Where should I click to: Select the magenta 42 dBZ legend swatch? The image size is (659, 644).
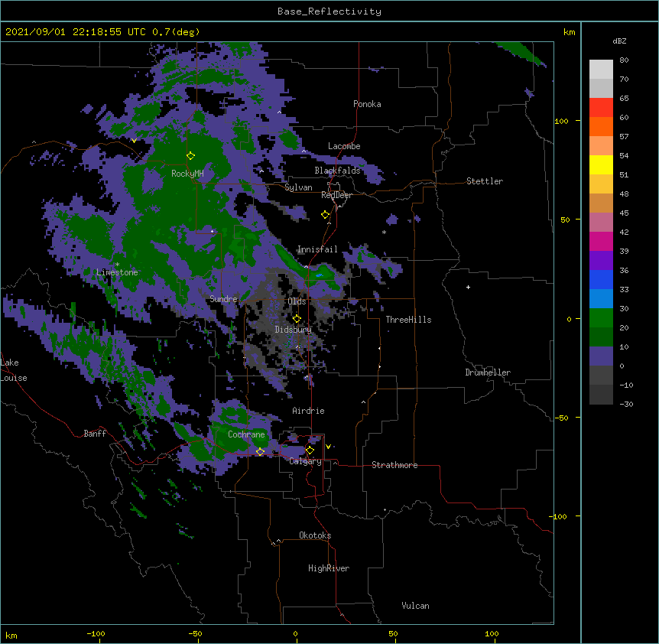coord(601,241)
